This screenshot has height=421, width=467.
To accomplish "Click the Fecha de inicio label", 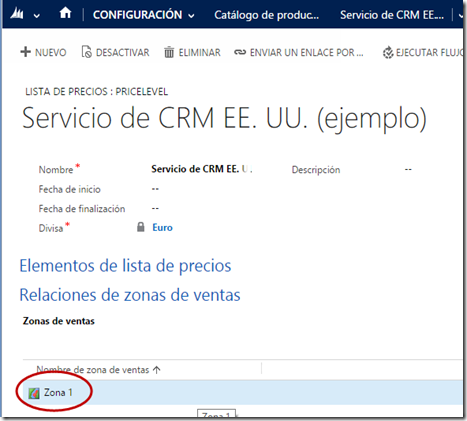I will [x=69, y=189].
